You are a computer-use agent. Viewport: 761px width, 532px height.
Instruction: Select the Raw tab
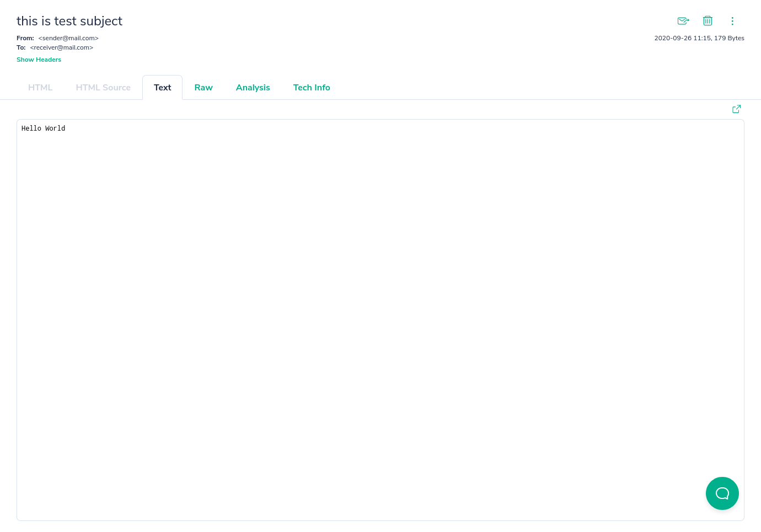tap(203, 87)
